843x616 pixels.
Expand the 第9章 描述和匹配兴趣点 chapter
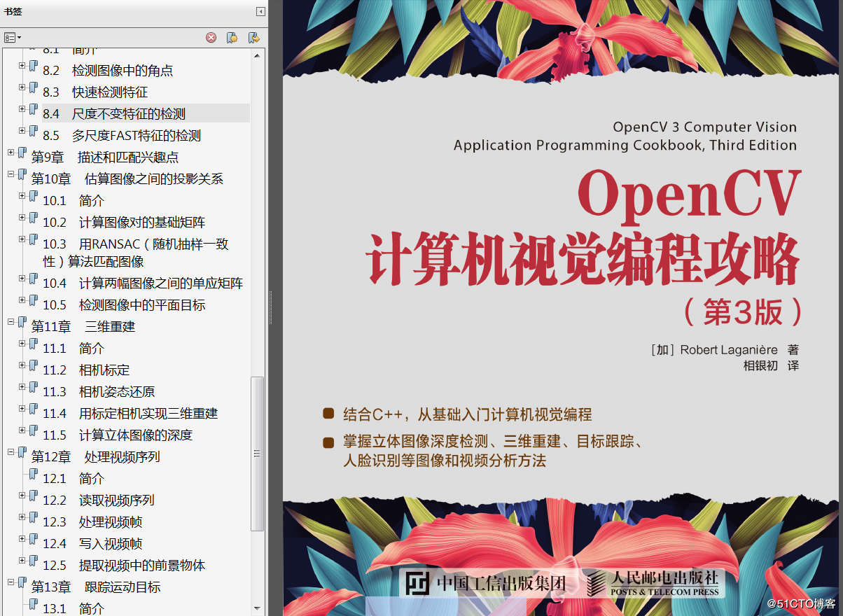pos(11,153)
